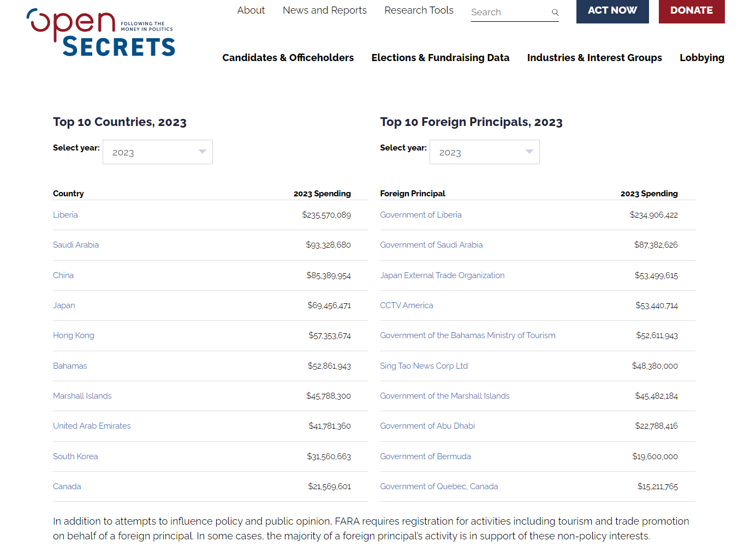This screenshot has height=547, width=756.
Task: Click the Foreign Principal column header
Action: tap(413, 194)
